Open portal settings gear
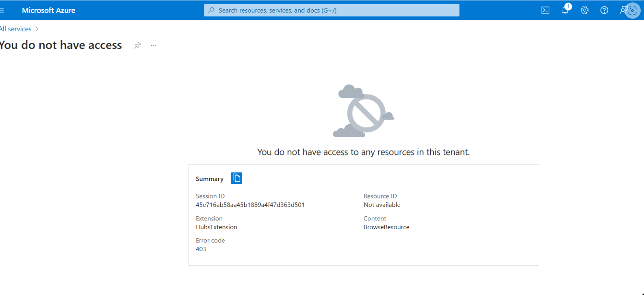 point(585,11)
